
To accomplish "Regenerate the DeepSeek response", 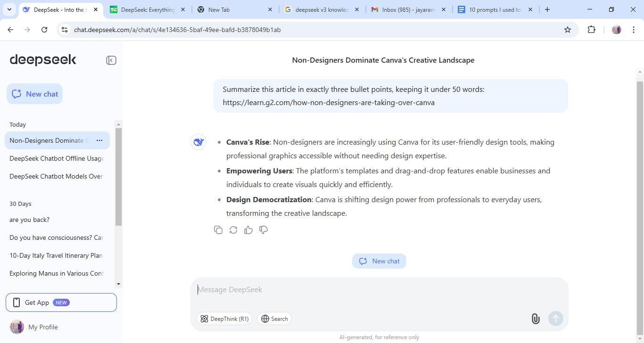I will point(233,230).
